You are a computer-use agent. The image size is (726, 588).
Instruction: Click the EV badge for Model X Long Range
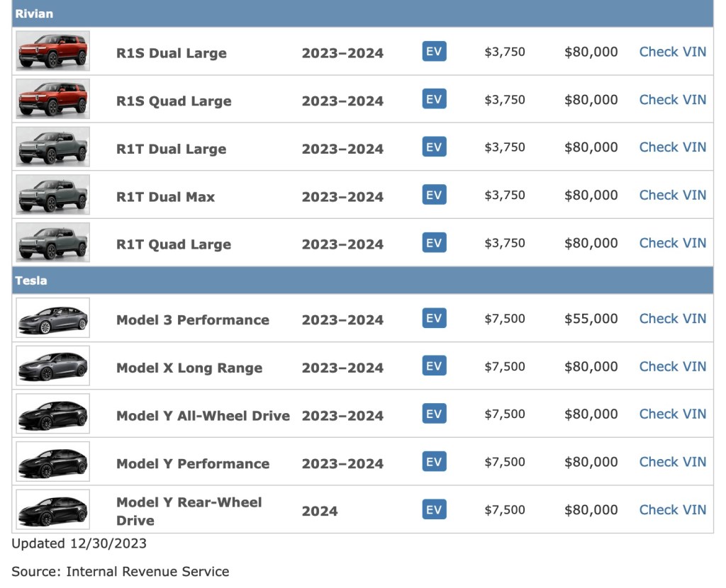pyautogui.click(x=434, y=366)
